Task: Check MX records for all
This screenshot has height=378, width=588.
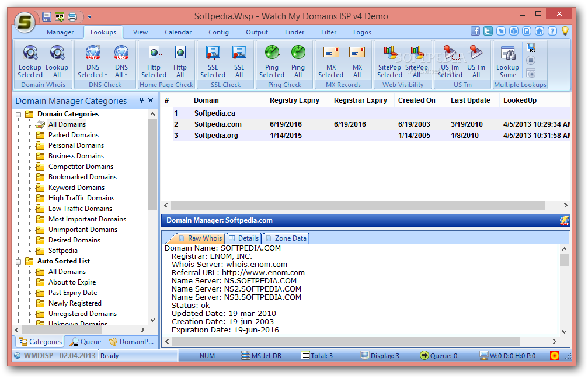Action: pos(357,61)
